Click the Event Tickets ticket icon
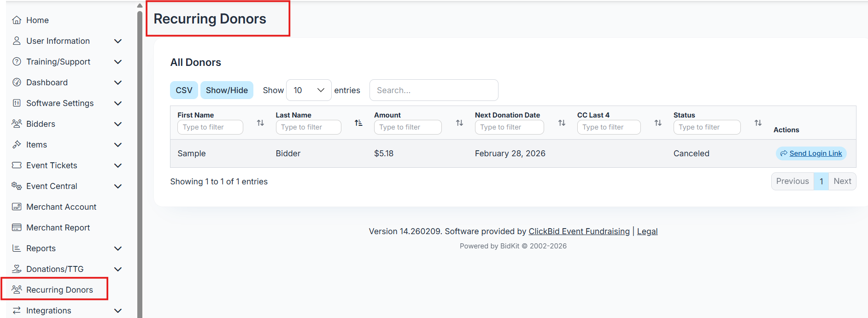868x318 pixels. [17, 165]
